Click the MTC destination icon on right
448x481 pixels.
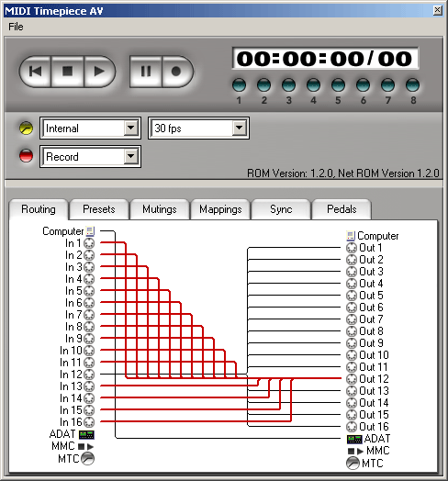tap(353, 464)
